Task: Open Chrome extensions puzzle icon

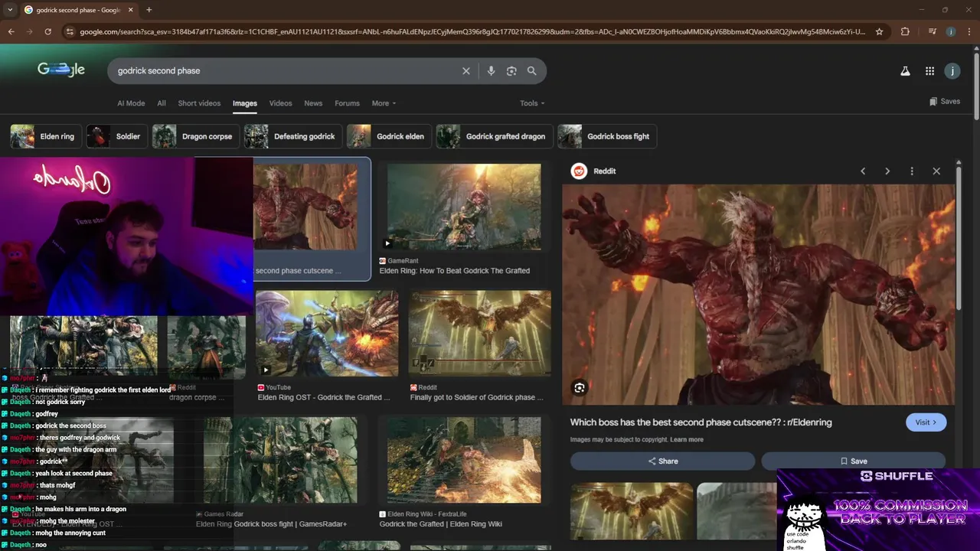Action: 905,31
